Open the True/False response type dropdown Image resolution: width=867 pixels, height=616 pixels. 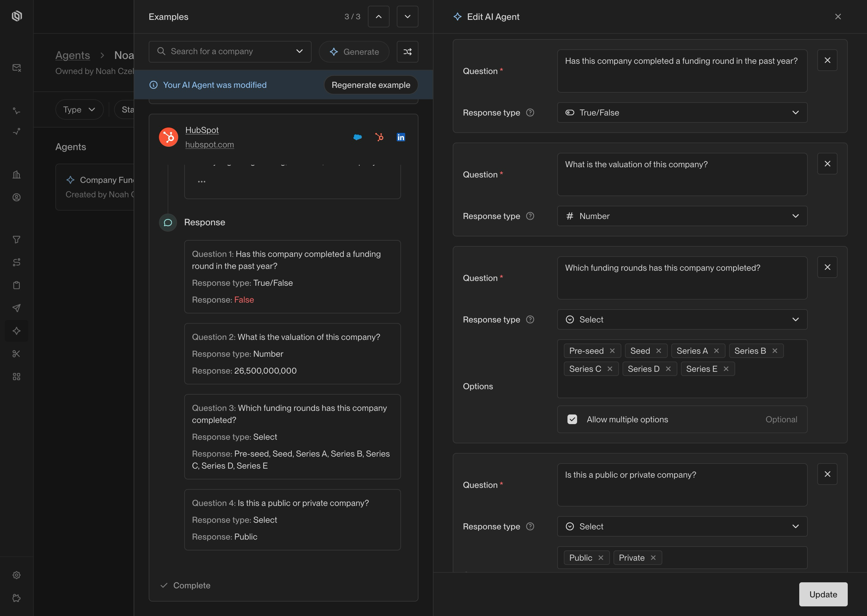[x=682, y=113]
